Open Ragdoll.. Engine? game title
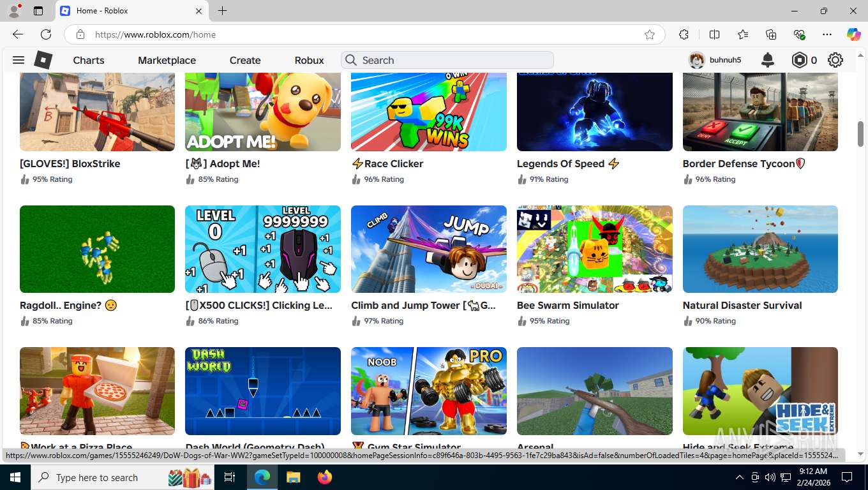This screenshot has width=868, height=490. (x=68, y=305)
